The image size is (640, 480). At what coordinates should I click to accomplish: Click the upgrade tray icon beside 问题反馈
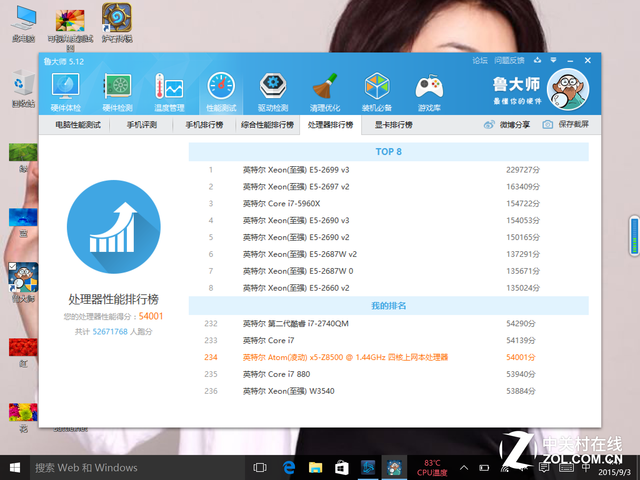(538, 60)
